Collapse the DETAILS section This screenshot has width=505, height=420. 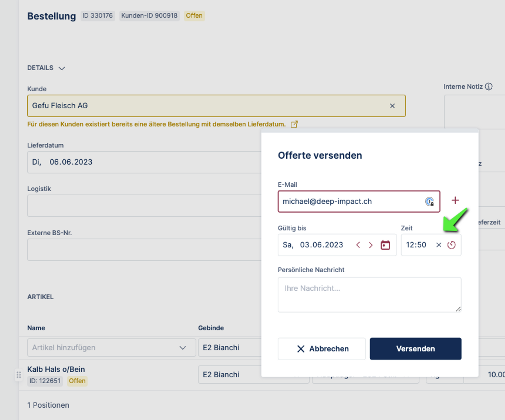click(x=62, y=68)
